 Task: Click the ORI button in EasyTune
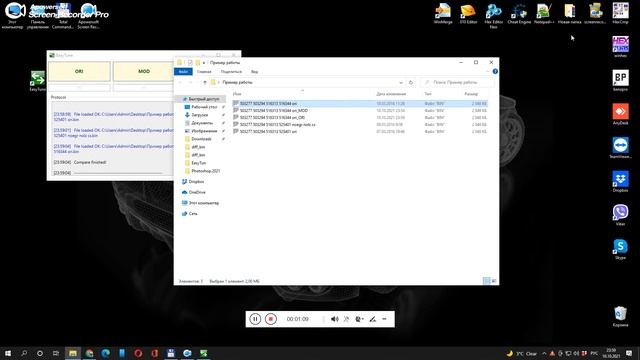(x=79, y=71)
